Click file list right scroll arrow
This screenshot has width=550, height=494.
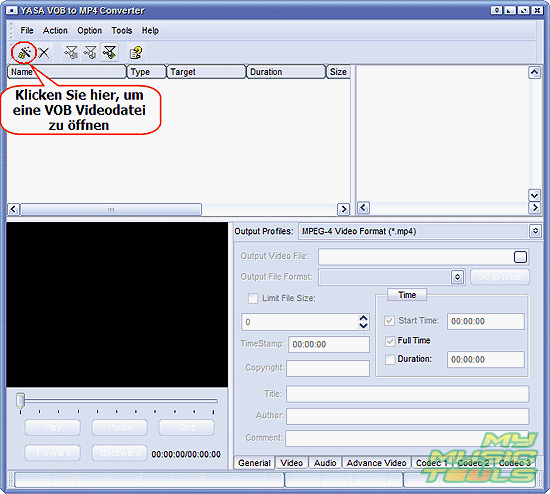click(x=343, y=209)
